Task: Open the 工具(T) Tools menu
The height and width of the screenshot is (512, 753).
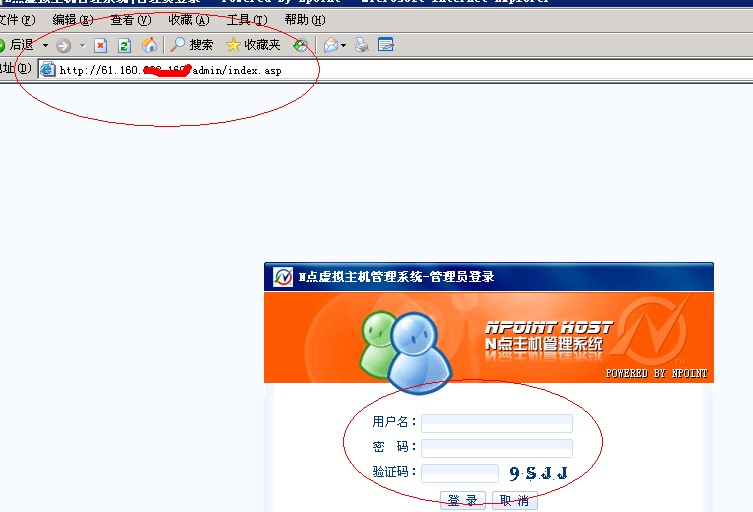Action: [x=247, y=20]
